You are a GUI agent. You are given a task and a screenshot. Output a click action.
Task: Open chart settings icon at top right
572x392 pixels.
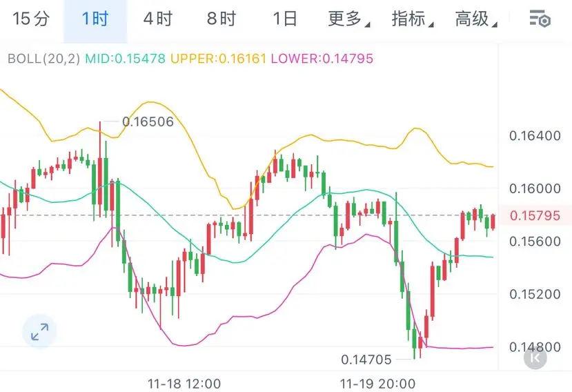(x=540, y=19)
